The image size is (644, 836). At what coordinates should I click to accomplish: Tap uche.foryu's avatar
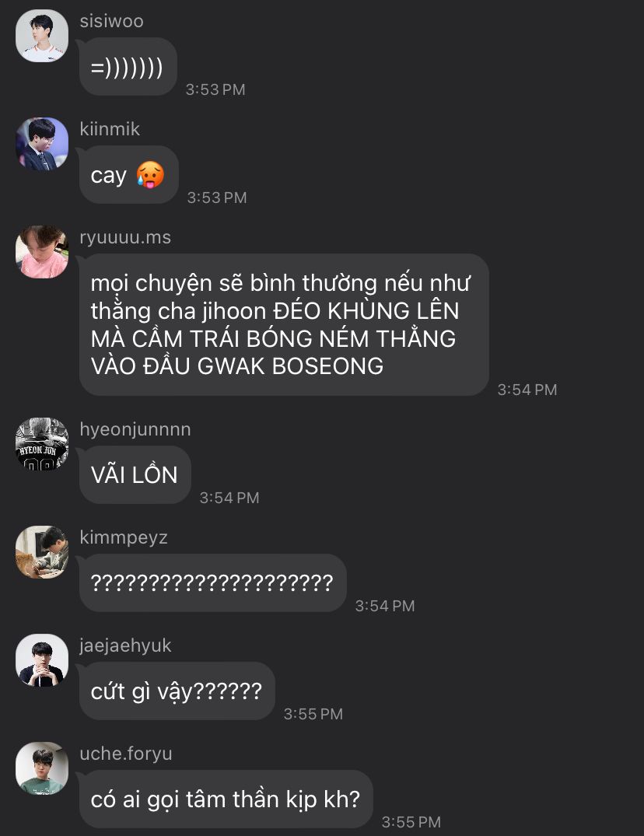tap(42, 768)
